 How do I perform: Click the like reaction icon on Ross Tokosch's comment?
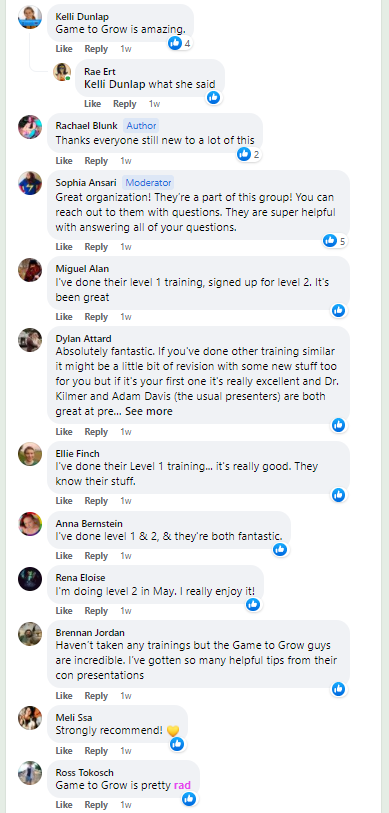189,799
